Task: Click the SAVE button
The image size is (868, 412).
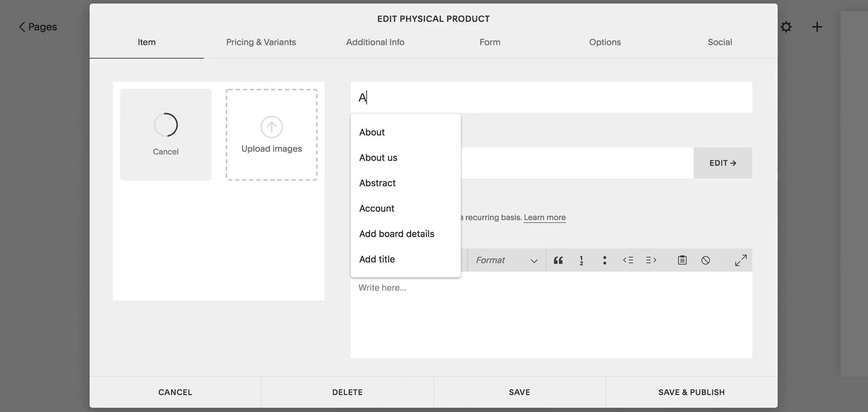Action: (x=519, y=392)
